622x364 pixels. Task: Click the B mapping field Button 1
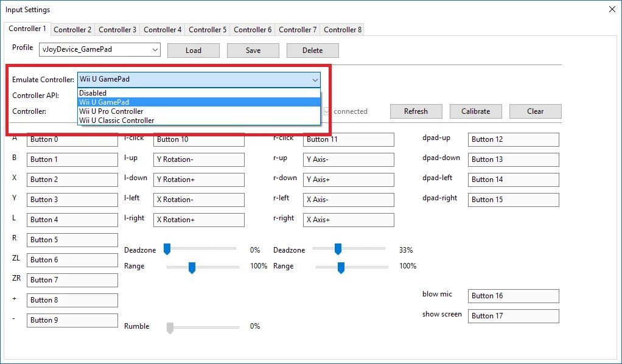click(x=72, y=159)
